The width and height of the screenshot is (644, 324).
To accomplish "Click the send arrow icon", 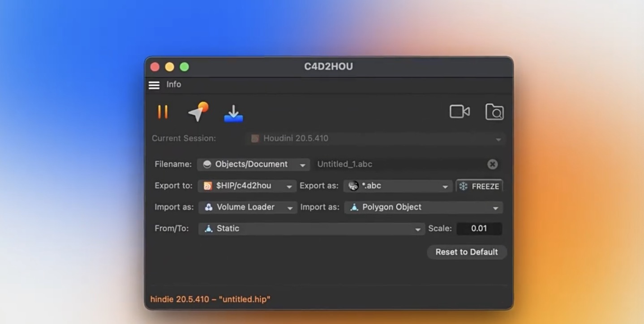I will tap(198, 112).
